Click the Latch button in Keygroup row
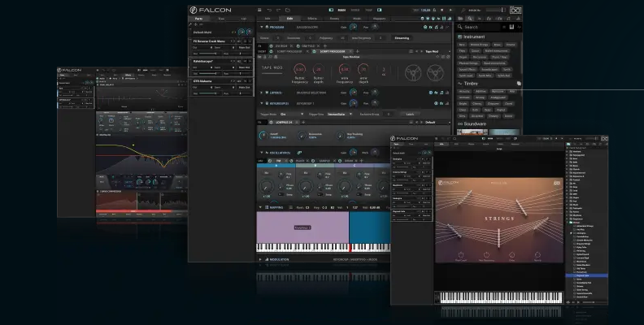Viewport: 644px width, 325px height. pyautogui.click(x=411, y=114)
